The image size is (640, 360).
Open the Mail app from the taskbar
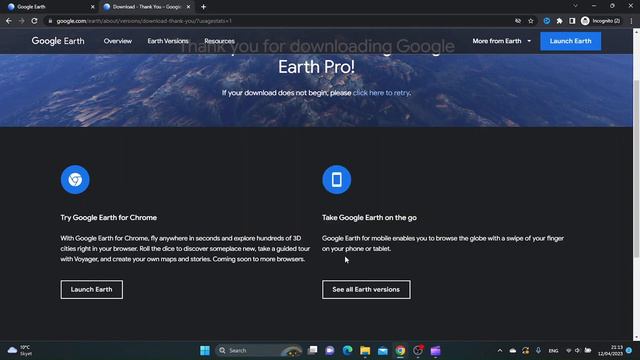click(382, 351)
